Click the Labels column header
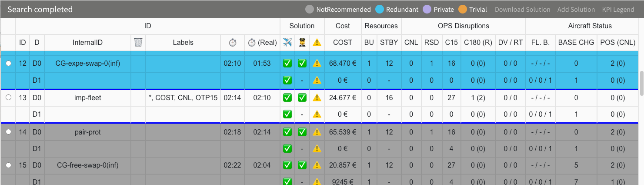 tap(183, 43)
